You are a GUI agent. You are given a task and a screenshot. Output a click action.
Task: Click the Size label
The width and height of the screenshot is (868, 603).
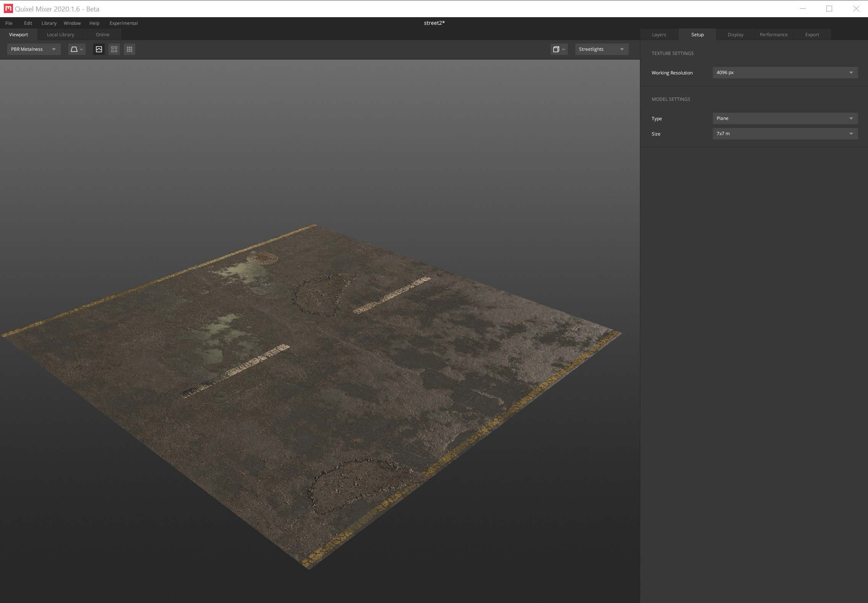(x=656, y=134)
